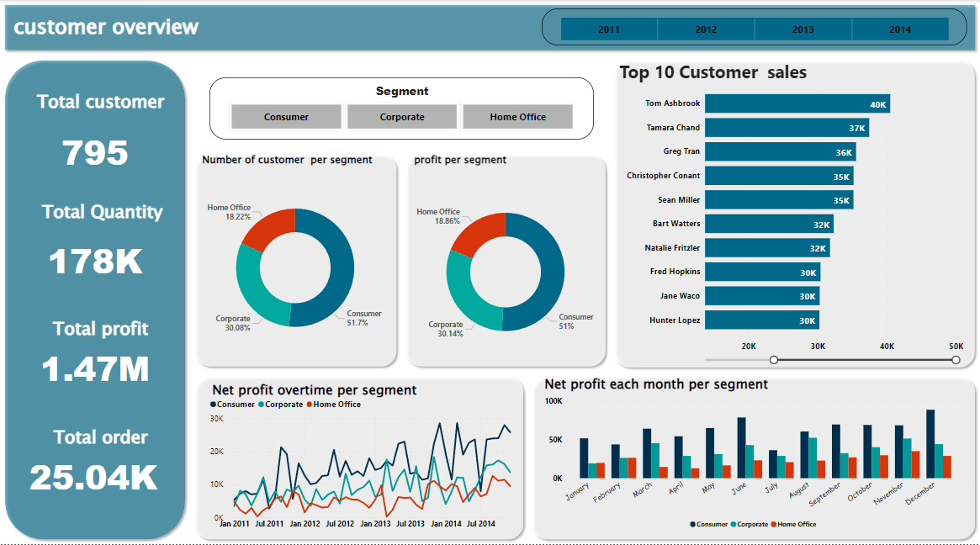The width and height of the screenshot is (980, 545).
Task: Select the year 2011 in the year slicer
Action: (607, 28)
